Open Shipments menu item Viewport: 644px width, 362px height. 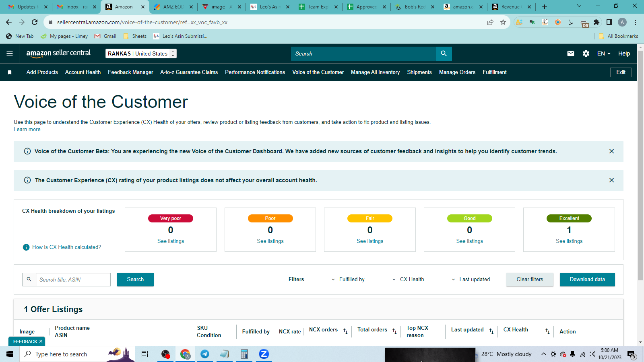(x=419, y=72)
